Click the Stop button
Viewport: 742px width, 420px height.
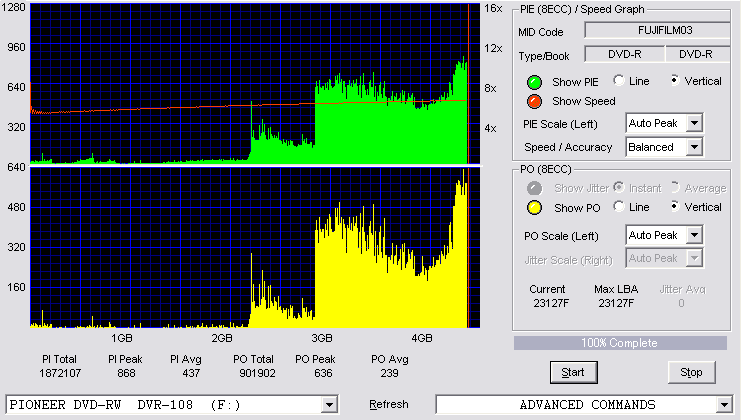click(691, 372)
